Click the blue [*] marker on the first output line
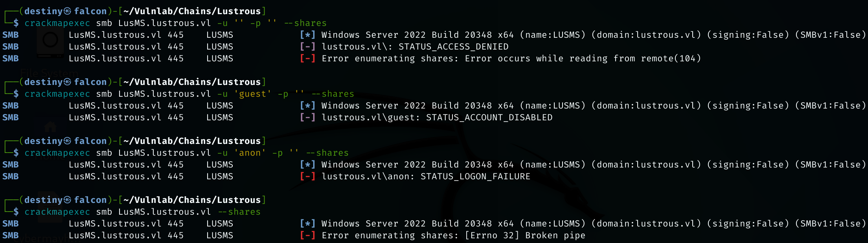 (307, 35)
